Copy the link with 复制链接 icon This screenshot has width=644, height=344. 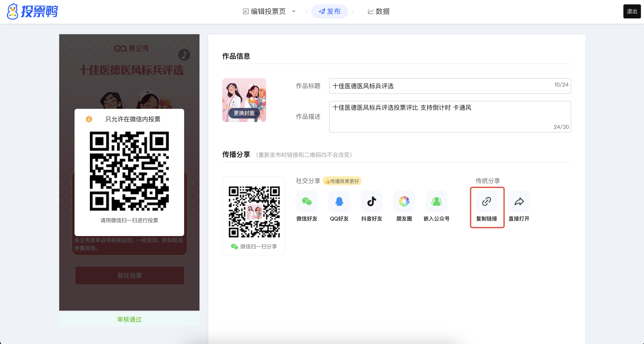pyautogui.click(x=486, y=201)
